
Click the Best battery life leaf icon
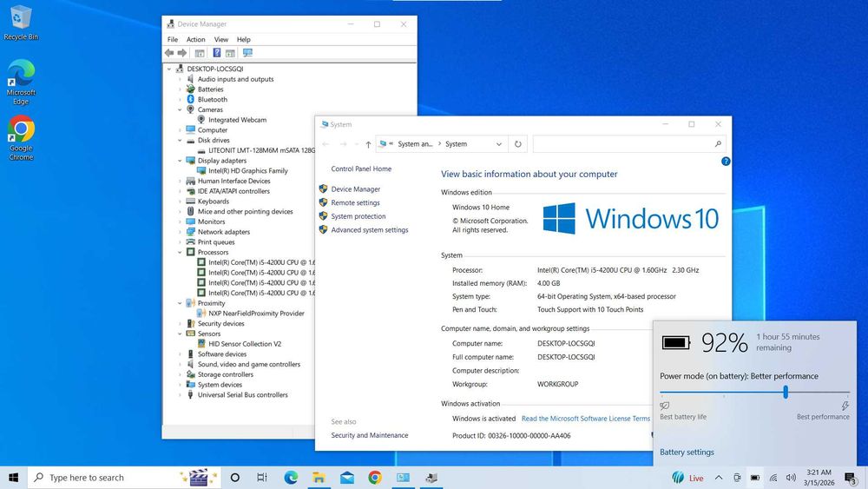coord(665,406)
